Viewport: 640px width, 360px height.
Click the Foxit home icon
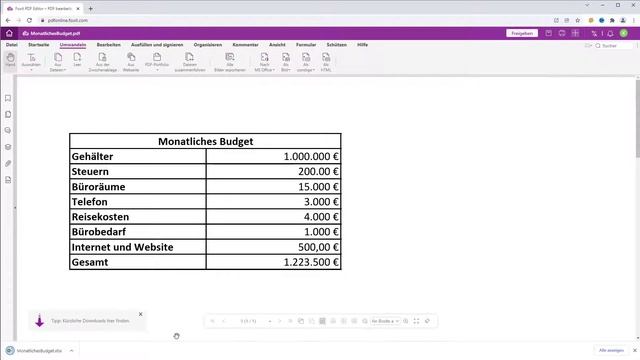(x=9, y=33)
